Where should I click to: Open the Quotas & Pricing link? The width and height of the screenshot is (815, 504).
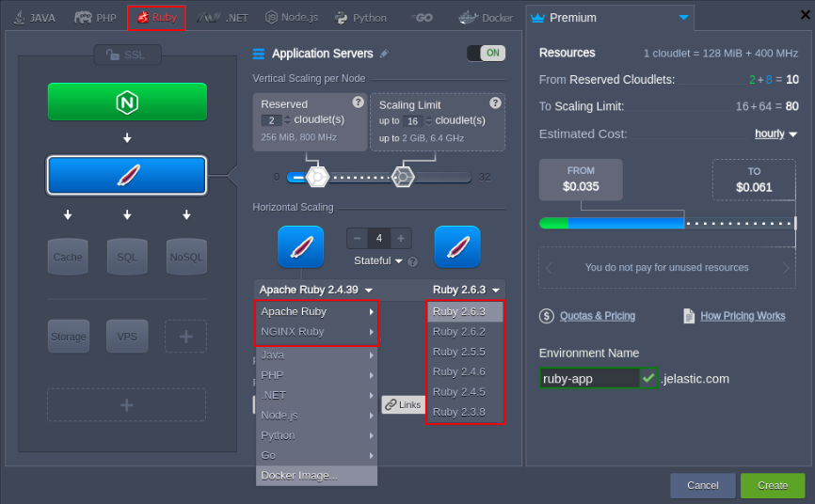click(x=597, y=316)
